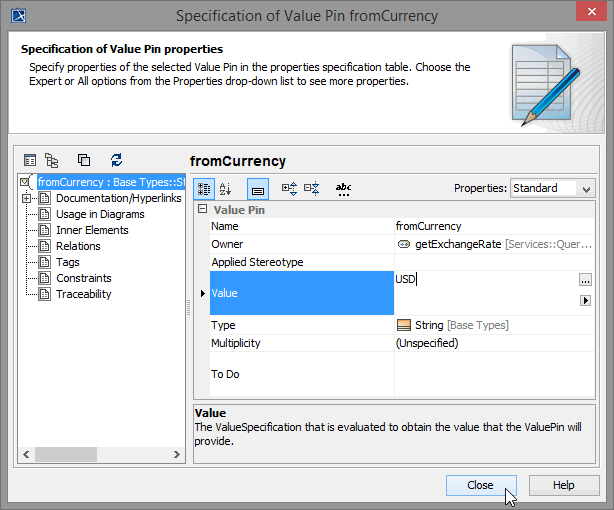This screenshot has width=614, height=510.
Task: Click the abc spell check icon
Action: pos(343,188)
